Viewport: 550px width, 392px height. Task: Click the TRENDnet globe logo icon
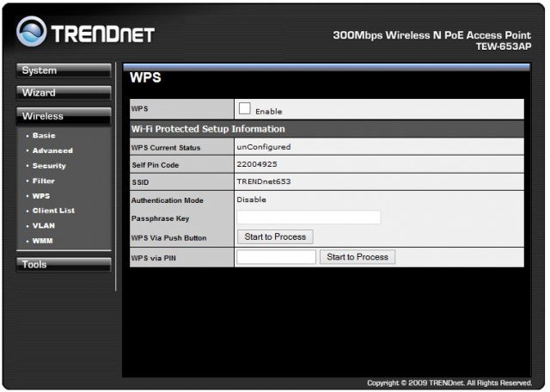coord(32,32)
